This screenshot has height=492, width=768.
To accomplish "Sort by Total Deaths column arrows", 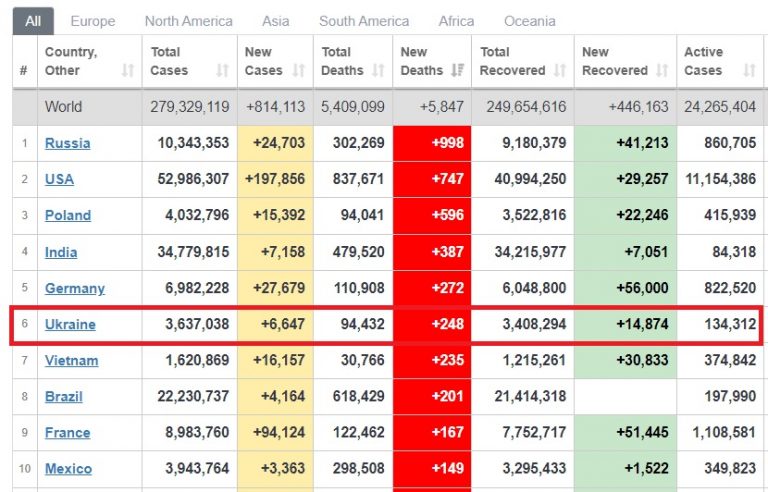I will point(378,71).
